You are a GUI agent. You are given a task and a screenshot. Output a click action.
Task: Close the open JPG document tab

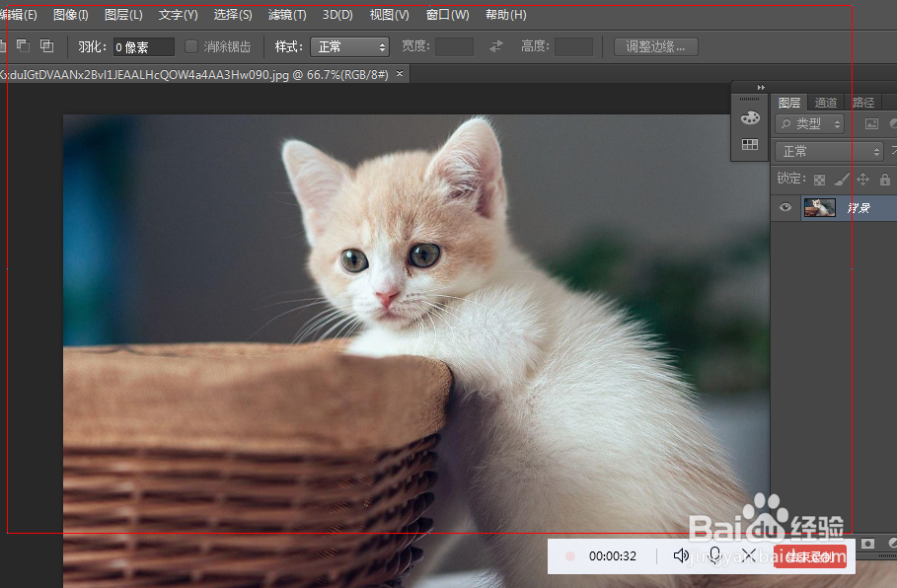[400, 73]
